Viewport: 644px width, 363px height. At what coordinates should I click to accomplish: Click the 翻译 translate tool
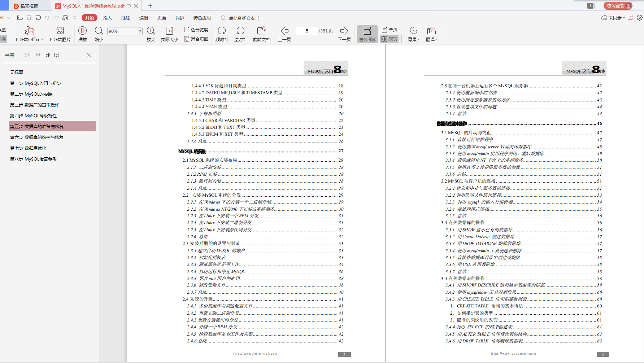[431, 34]
